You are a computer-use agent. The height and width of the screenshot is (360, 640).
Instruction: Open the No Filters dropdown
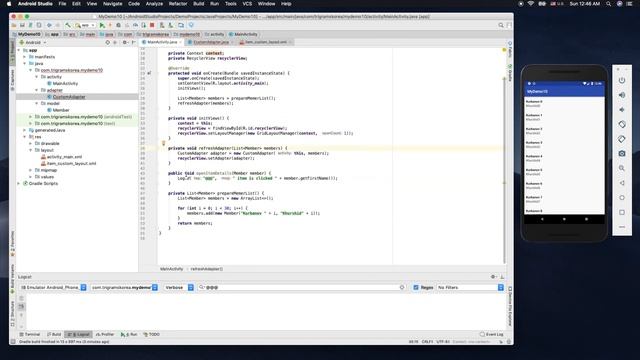(x=470, y=287)
